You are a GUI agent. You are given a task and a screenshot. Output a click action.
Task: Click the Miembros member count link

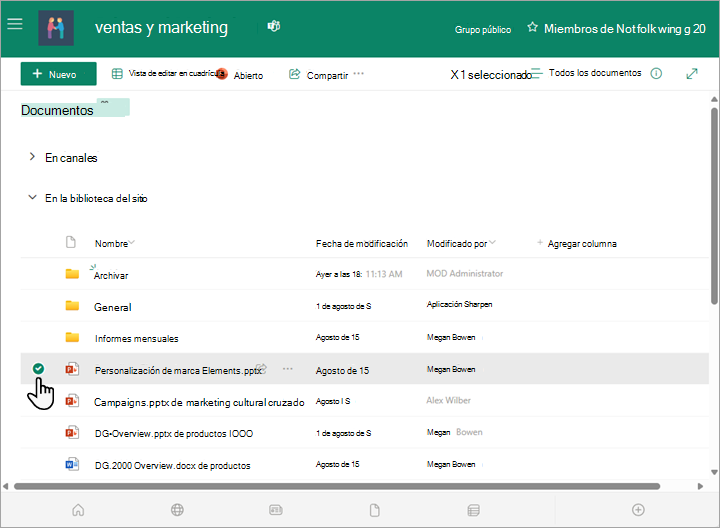624,29
